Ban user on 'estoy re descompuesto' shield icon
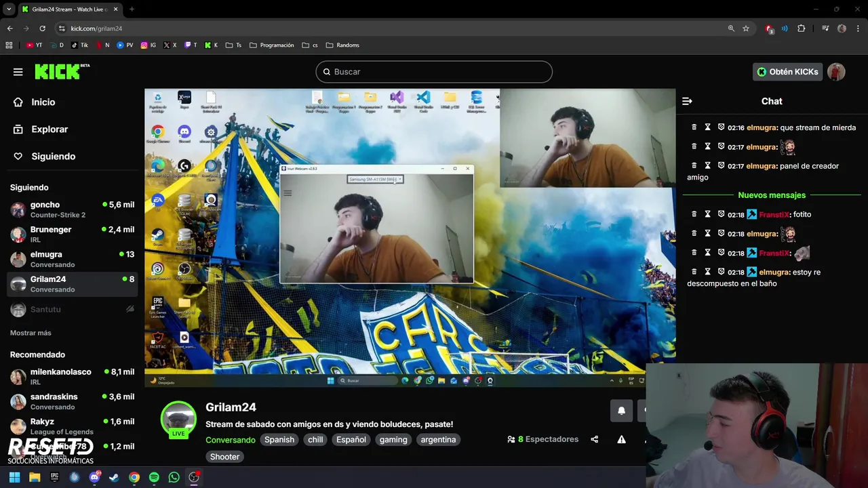 (721, 272)
